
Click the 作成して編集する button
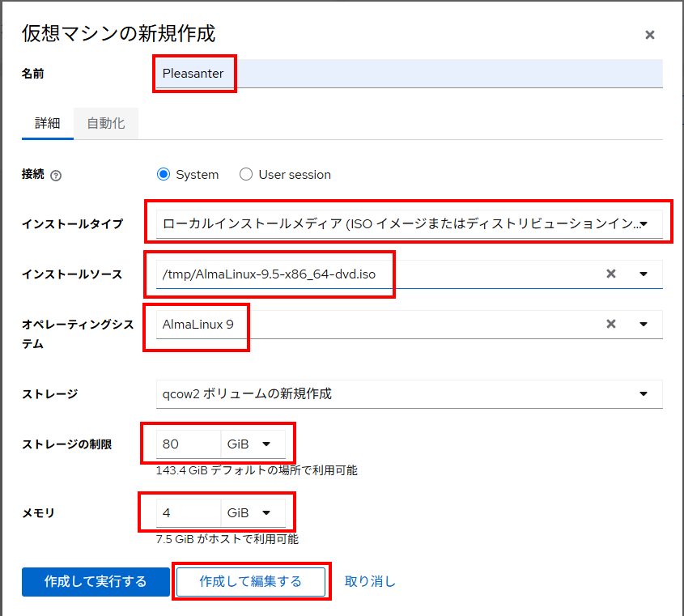pyautogui.click(x=250, y=581)
